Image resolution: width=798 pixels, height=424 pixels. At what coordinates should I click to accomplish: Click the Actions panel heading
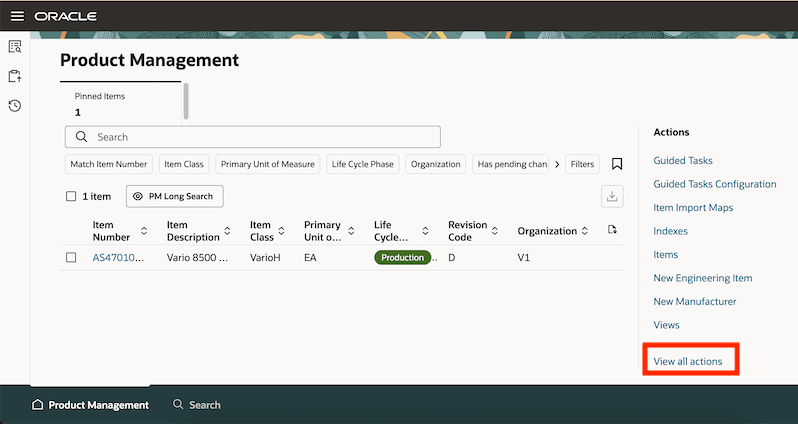pos(671,132)
